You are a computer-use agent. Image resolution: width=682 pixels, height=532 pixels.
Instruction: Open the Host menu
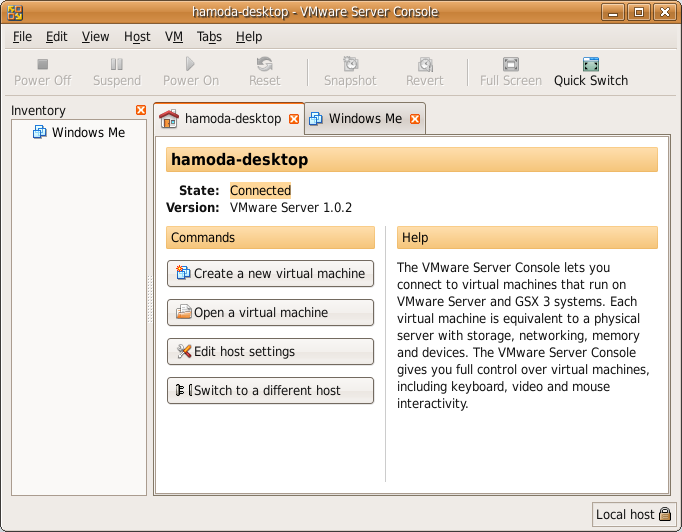[137, 36]
